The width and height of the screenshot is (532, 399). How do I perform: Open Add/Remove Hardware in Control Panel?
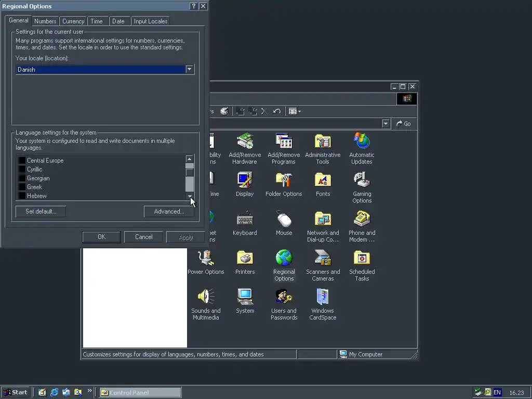tap(245, 149)
